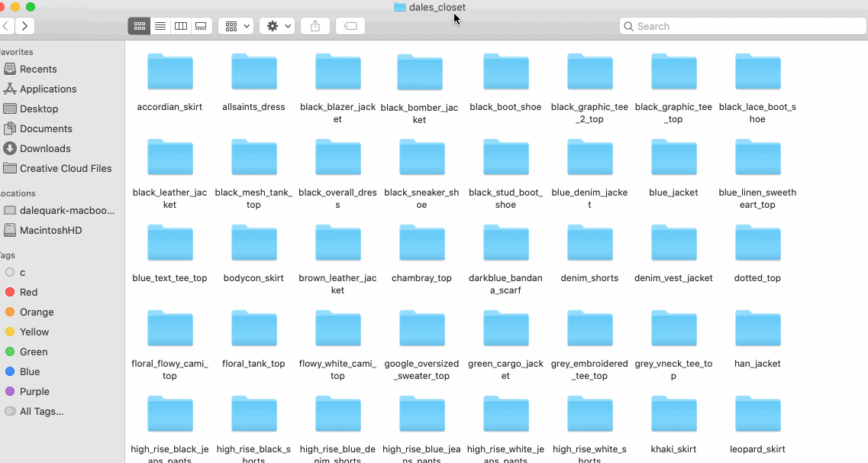Select the MacintoshHD location
The height and width of the screenshot is (463, 868).
[48, 230]
